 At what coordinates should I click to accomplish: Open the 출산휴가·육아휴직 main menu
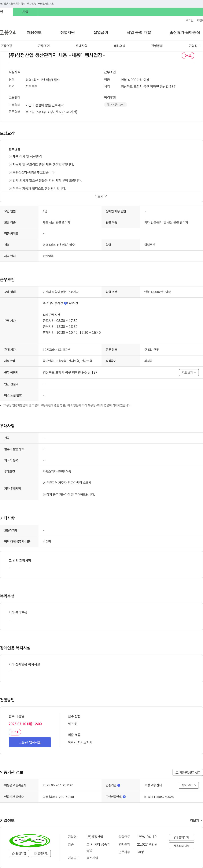point(184,32)
